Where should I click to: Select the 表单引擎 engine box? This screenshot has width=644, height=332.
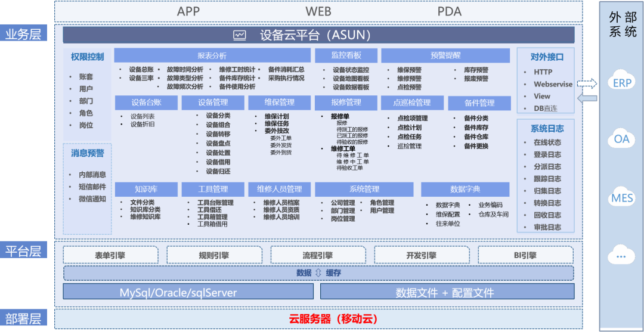[x=110, y=255]
